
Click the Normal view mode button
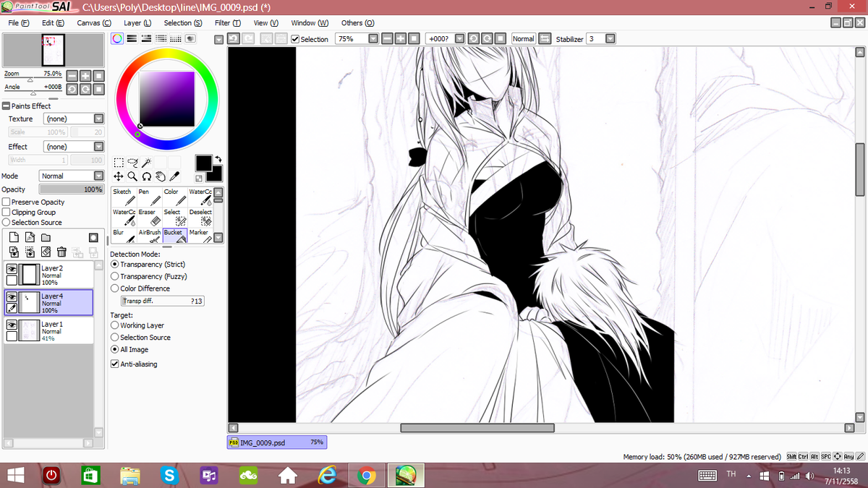(x=524, y=38)
